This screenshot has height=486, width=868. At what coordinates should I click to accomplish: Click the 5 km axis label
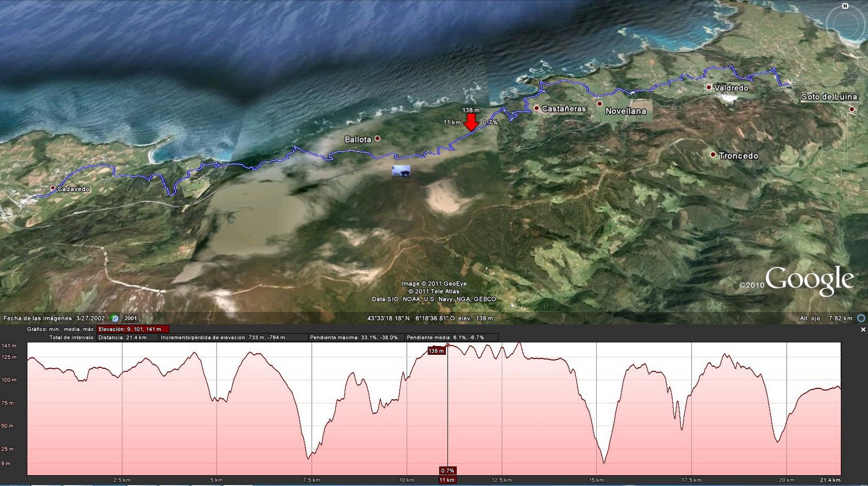216,480
